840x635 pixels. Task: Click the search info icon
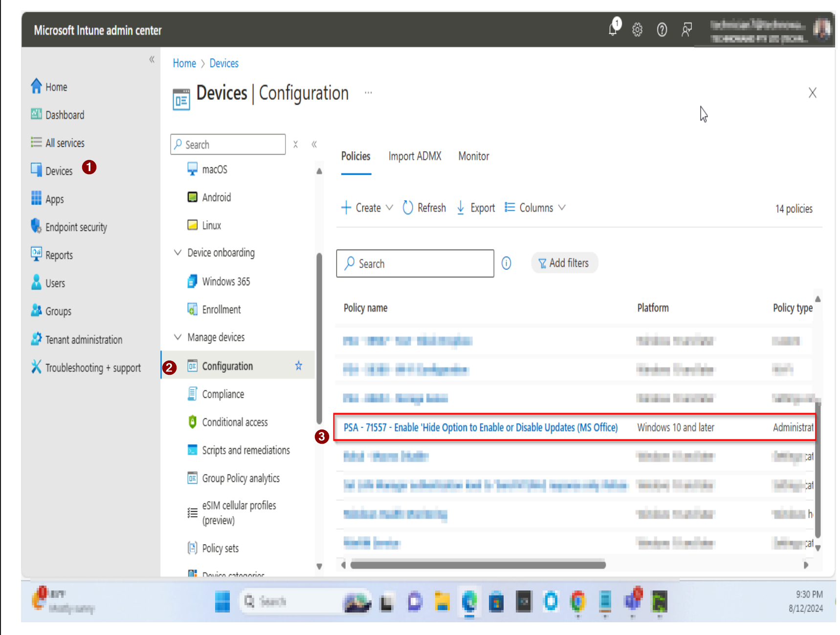(506, 263)
